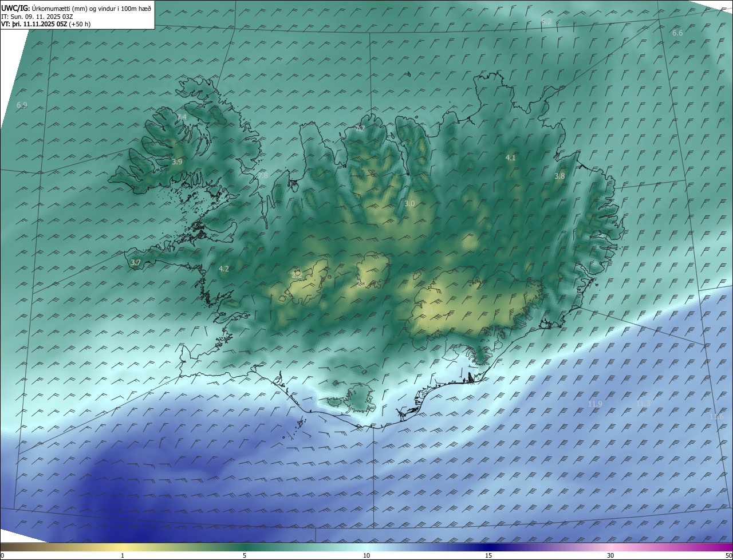The width and height of the screenshot is (733, 560).
Task: Click the 6.6 value label
Action: click(x=677, y=33)
